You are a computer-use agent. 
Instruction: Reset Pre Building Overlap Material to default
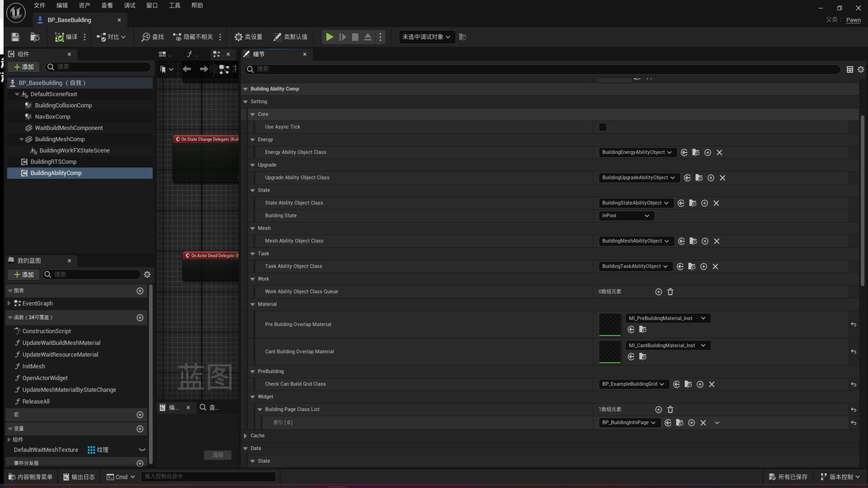[x=853, y=325]
